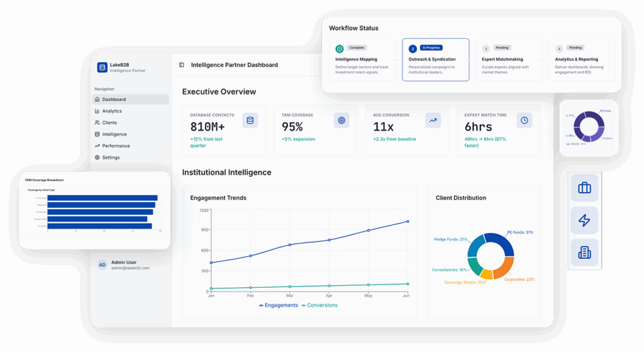Select the building icon button
Viewport: 644px width, 352px height.
coord(584,253)
